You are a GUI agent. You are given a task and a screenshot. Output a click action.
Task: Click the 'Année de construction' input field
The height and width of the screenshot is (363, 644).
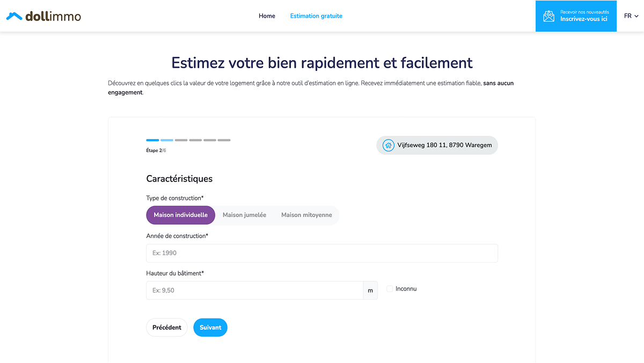point(322,253)
